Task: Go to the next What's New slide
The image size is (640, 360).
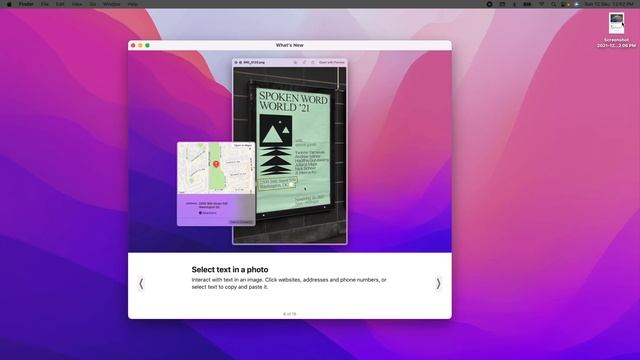Action: pos(438,284)
